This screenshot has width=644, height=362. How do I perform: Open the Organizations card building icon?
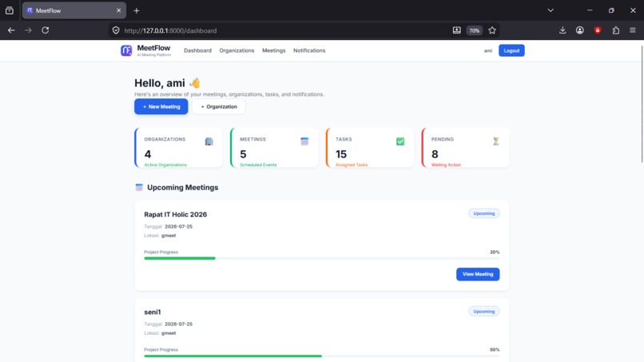pos(209,141)
